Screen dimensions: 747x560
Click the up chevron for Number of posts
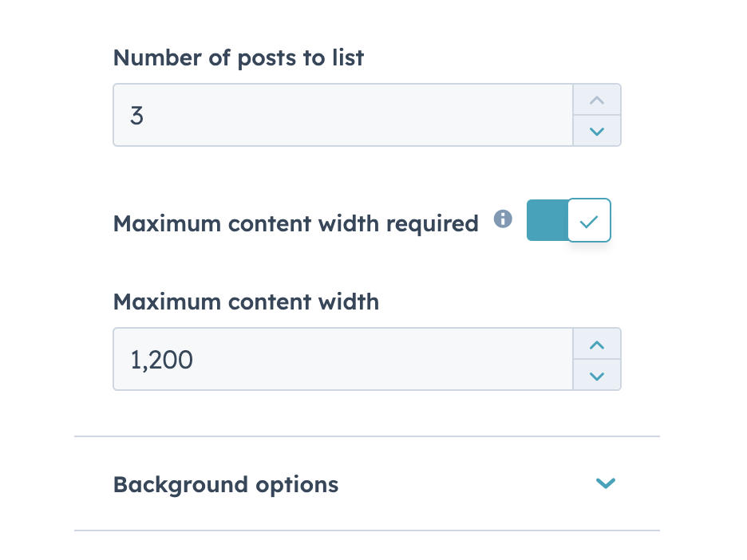(x=596, y=101)
